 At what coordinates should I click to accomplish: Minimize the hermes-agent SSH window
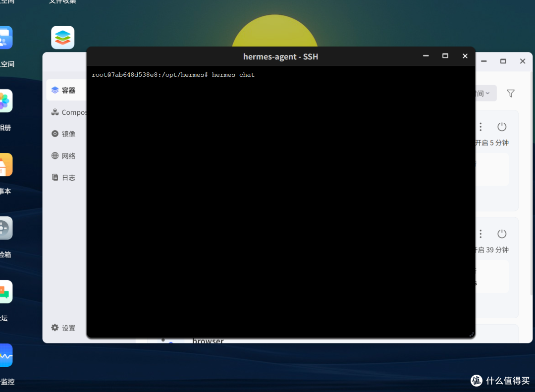pyautogui.click(x=426, y=56)
